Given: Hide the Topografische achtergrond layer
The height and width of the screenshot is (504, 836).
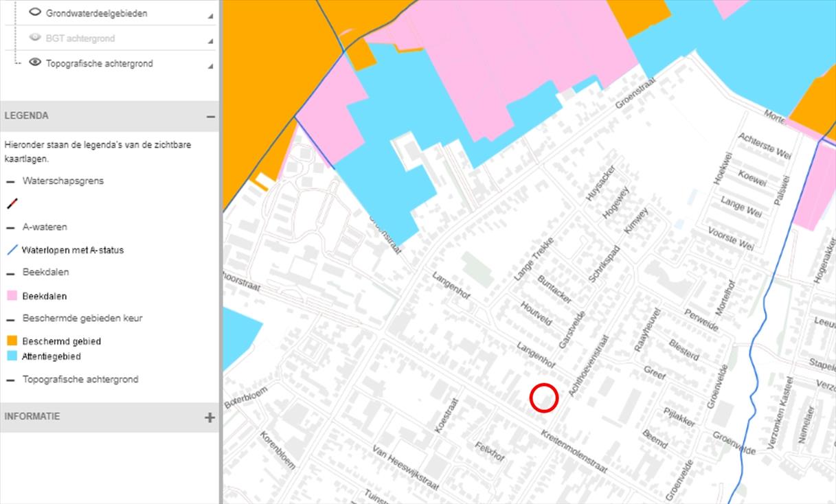Looking at the screenshot, I should [x=35, y=62].
